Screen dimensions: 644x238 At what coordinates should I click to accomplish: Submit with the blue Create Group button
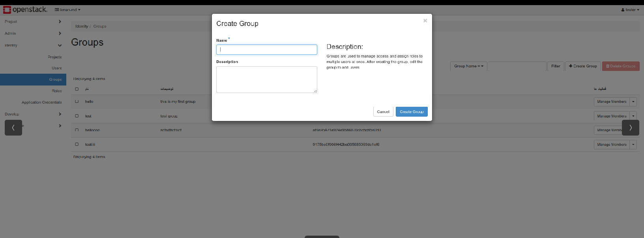click(x=412, y=112)
